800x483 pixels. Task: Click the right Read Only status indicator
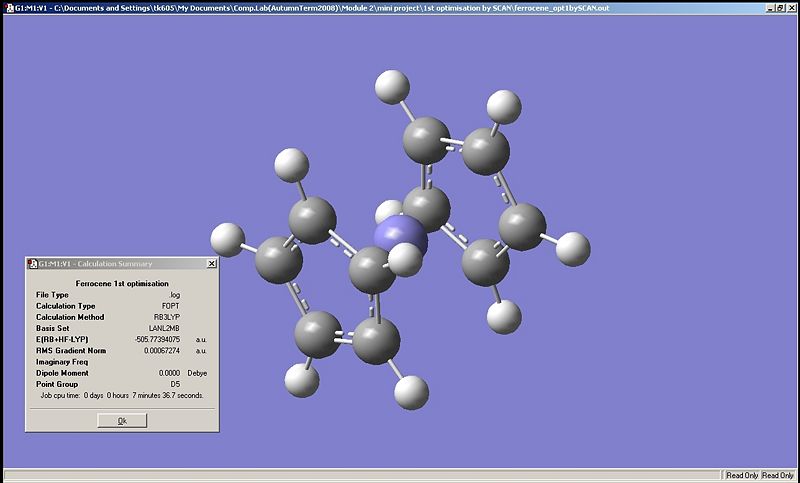(x=778, y=475)
